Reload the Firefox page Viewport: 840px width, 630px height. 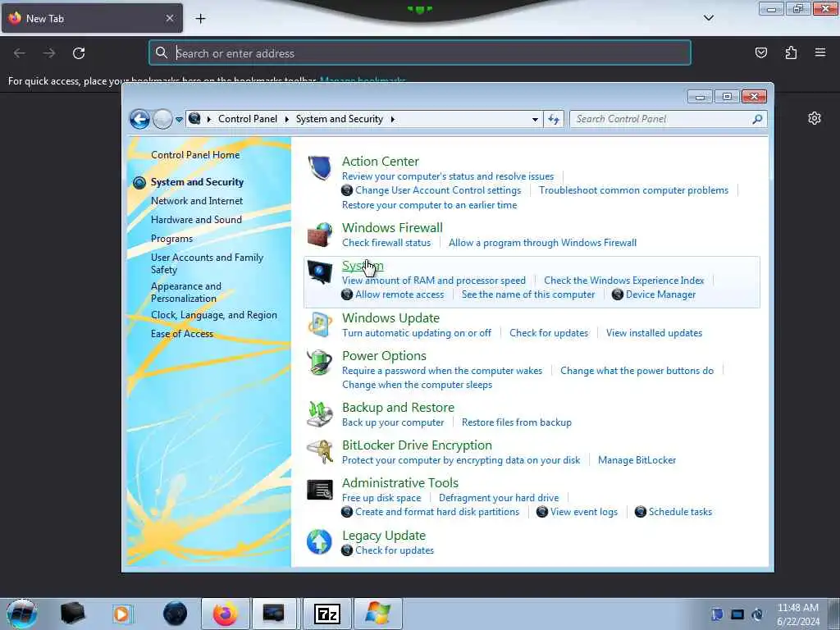coord(79,53)
